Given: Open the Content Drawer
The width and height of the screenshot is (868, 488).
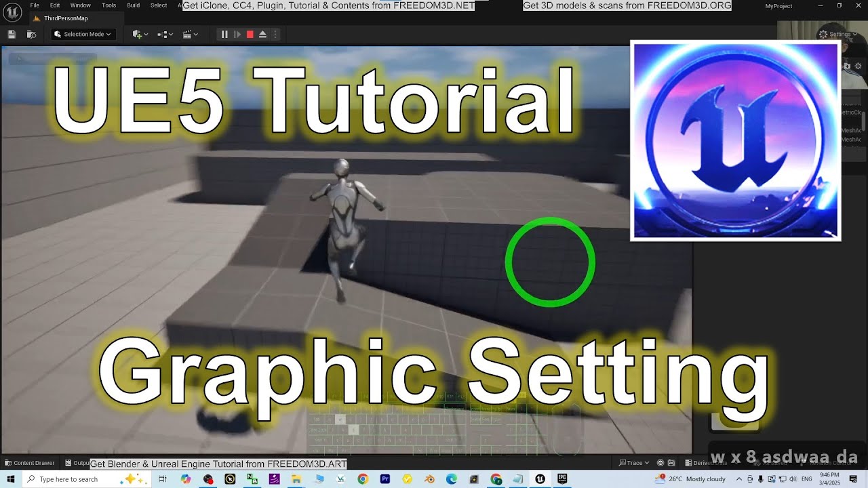Looking at the screenshot, I should point(29,463).
